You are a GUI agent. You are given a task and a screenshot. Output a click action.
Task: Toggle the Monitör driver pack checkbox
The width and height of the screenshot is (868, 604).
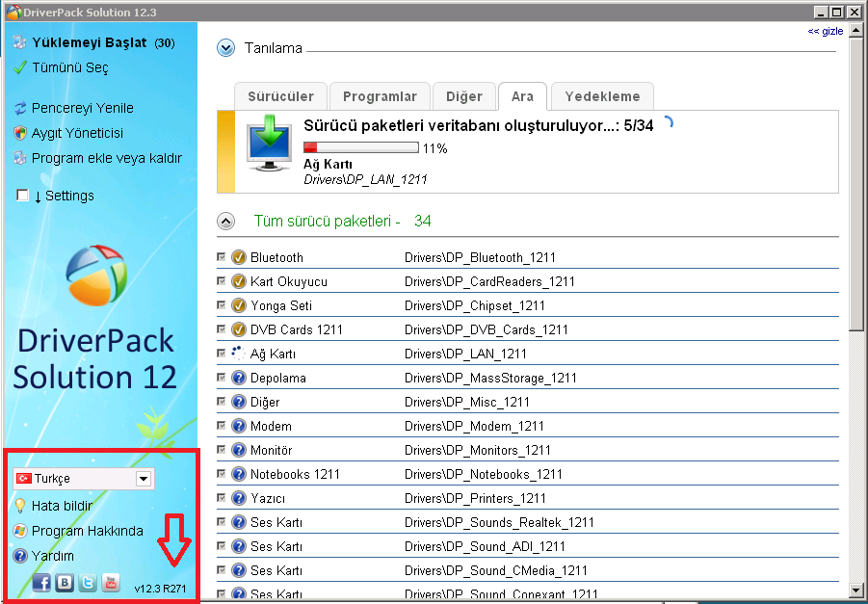[222, 450]
